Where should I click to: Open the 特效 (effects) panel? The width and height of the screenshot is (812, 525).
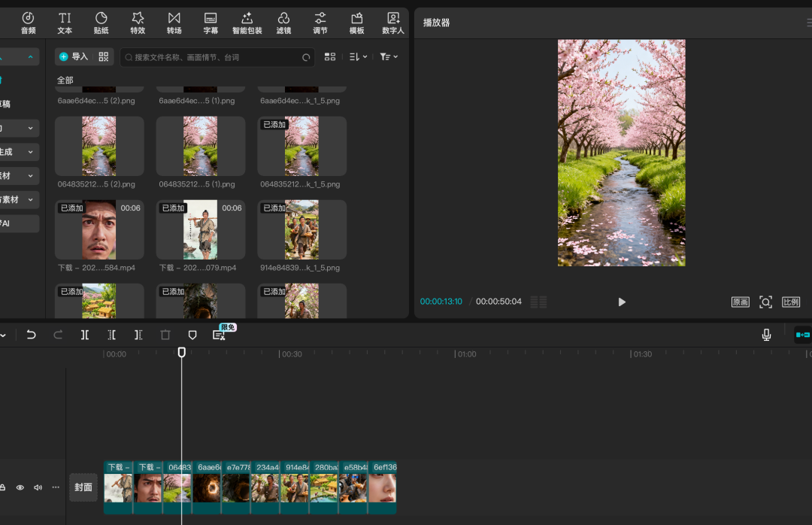point(138,23)
